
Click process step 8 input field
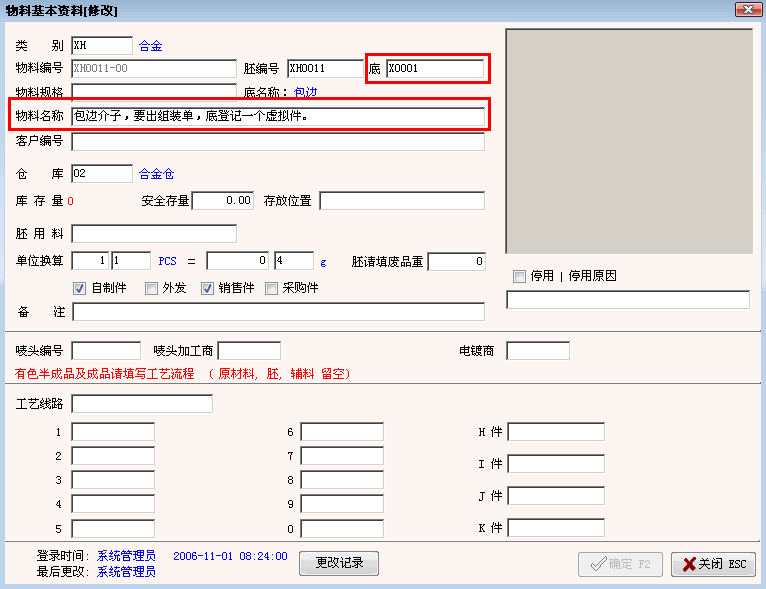point(342,480)
